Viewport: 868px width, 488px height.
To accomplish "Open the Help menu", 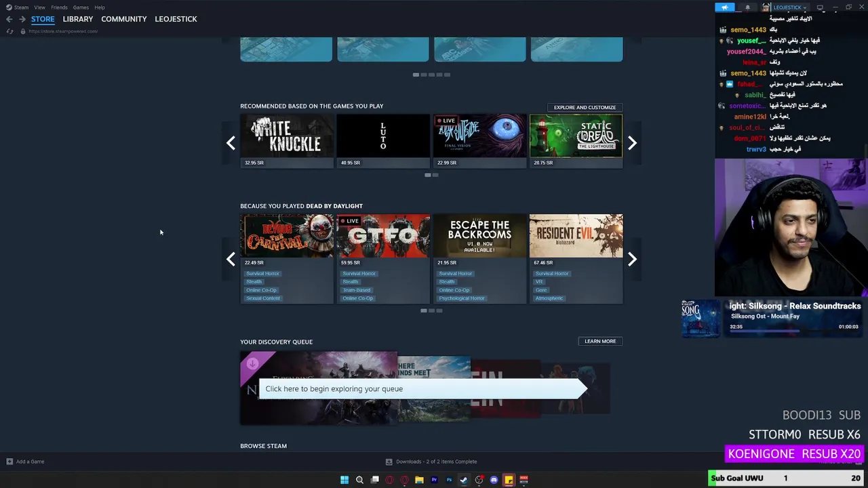I will [100, 7].
